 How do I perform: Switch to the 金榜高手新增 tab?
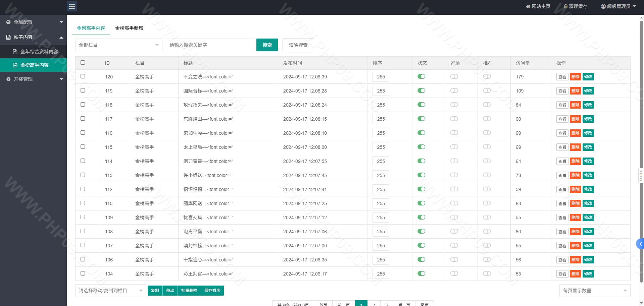[x=129, y=28]
